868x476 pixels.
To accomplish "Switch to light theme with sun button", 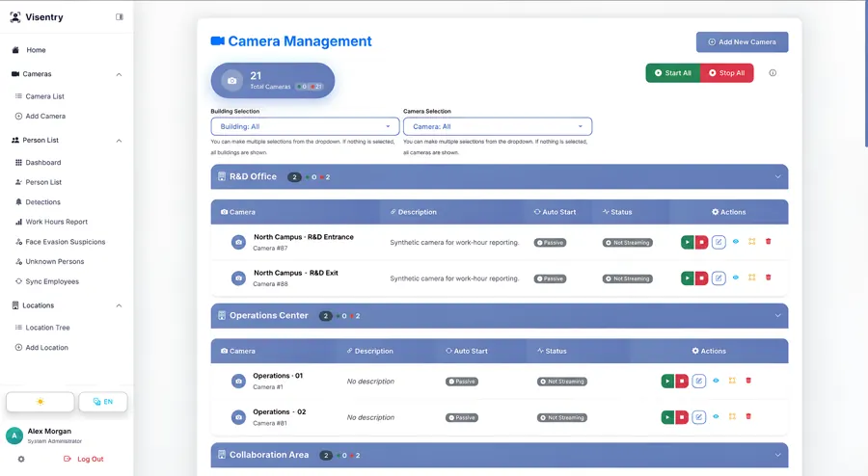I will coord(40,402).
